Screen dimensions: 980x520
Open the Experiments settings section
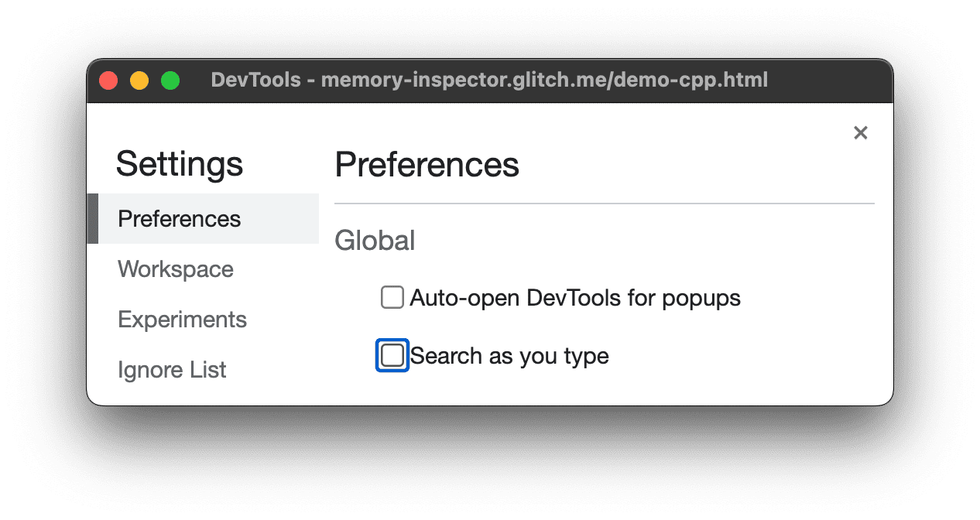(182, 319)
